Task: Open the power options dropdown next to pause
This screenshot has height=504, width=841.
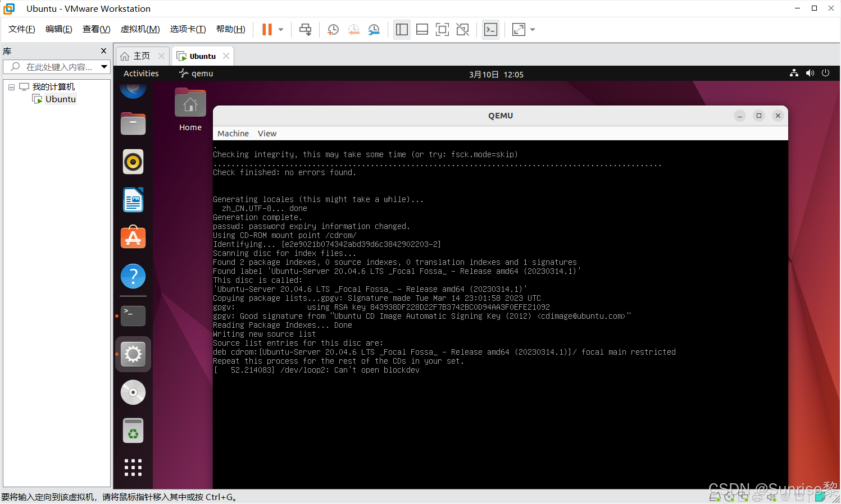Action: point(281,30)
